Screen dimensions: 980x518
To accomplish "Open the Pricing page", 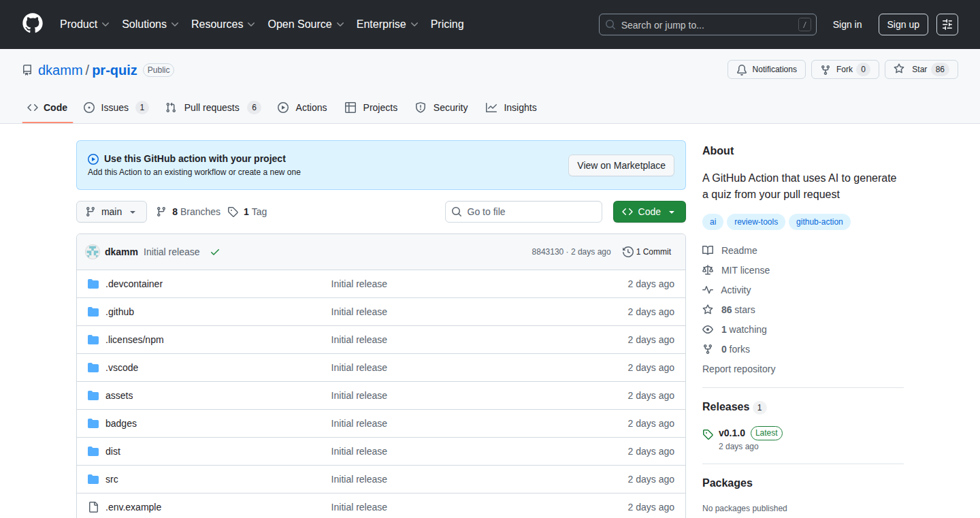I will (x=447, y=25).
